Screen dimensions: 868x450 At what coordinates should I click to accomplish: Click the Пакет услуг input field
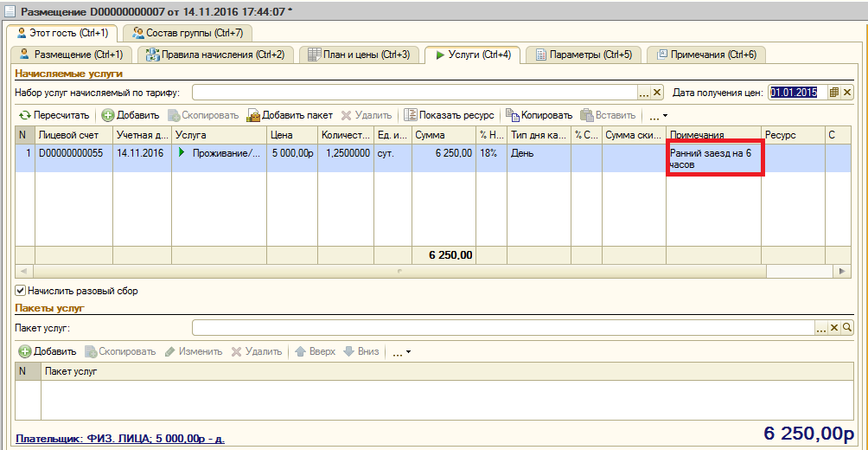coord(502,327)
